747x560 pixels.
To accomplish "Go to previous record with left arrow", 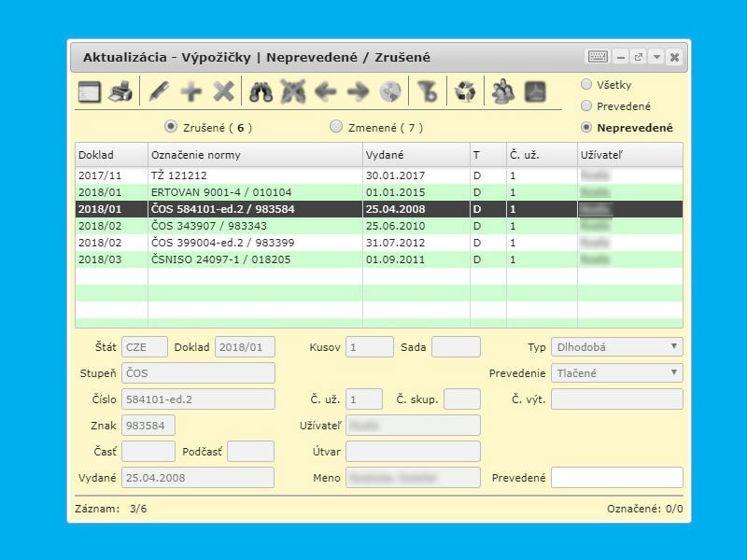I will (x=326, y=91).
